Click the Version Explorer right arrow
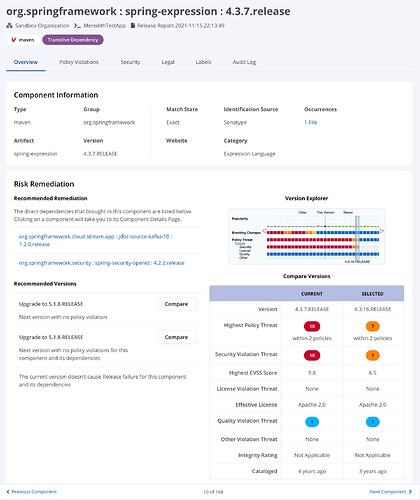The width and height of the screenshot is (420, 500). tap(382, 230)
